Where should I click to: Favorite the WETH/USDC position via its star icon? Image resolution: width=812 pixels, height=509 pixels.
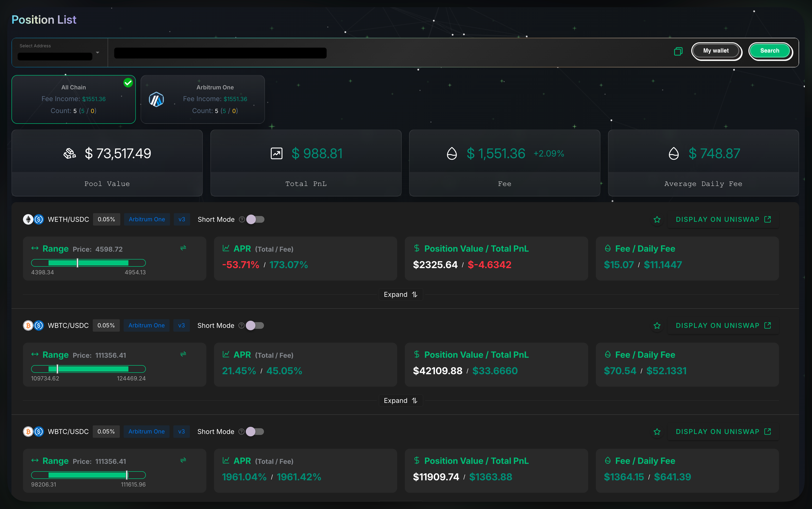[657, 219]
